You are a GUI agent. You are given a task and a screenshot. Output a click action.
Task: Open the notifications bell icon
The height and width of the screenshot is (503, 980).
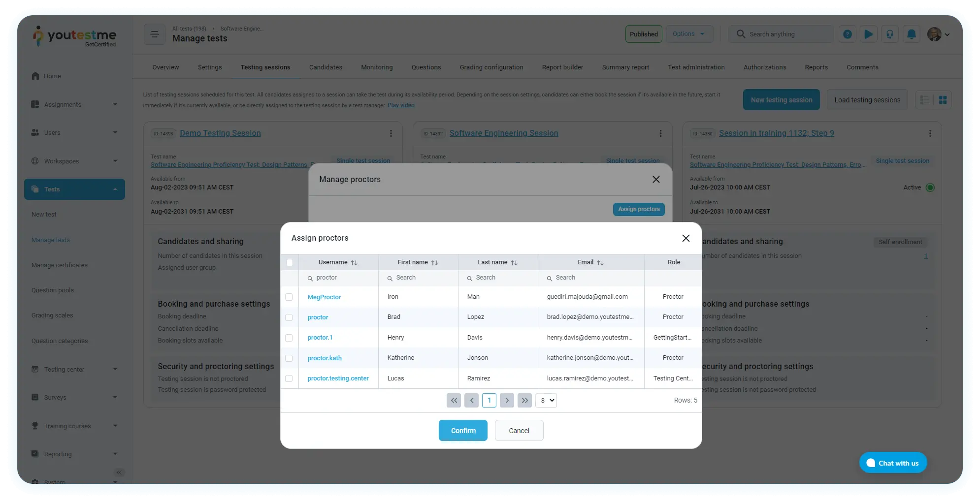pyautogui.click(x=911, y=34)
